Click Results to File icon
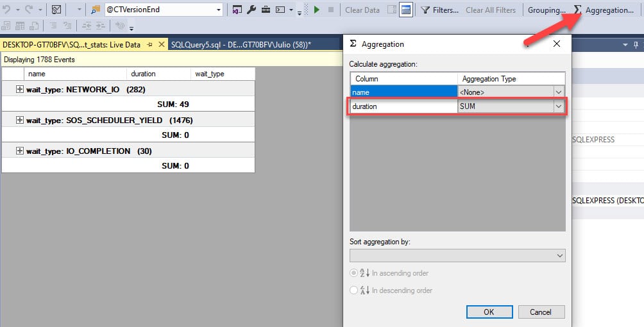Viewport: 644px width, 327px height. [x=34, y=26]
